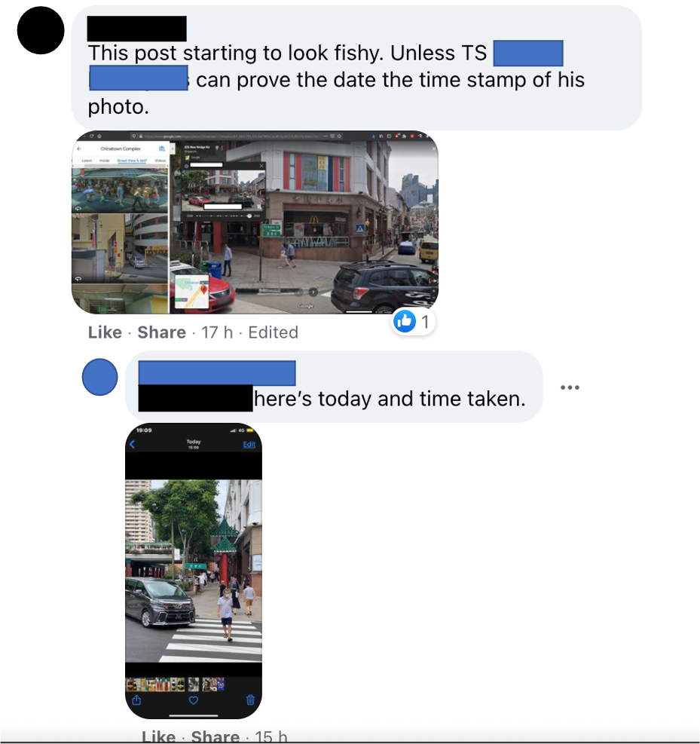Click the blue-redacted reply author name
The image size is (700, 744).
click(217, 372)
